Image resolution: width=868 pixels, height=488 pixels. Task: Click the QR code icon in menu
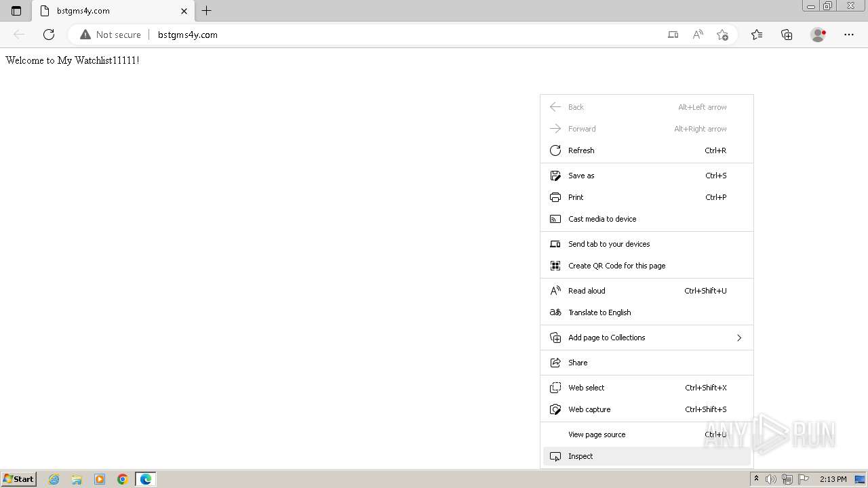coord(555,266)
